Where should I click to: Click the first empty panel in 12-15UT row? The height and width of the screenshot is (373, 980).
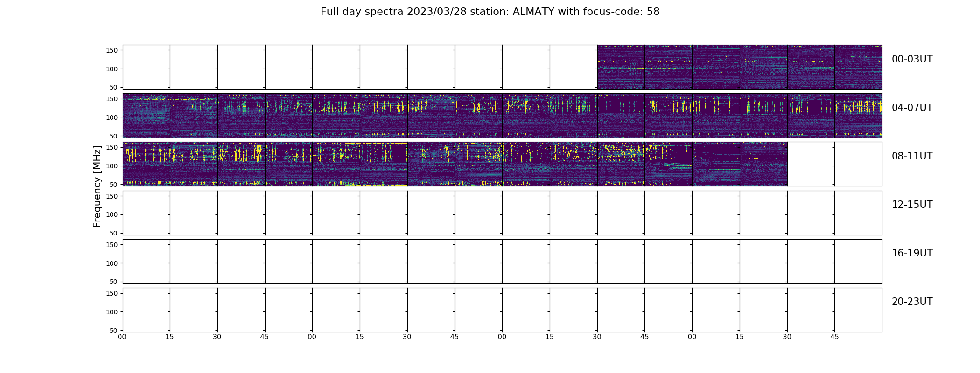pyautogui.click(x=147, y=213)
